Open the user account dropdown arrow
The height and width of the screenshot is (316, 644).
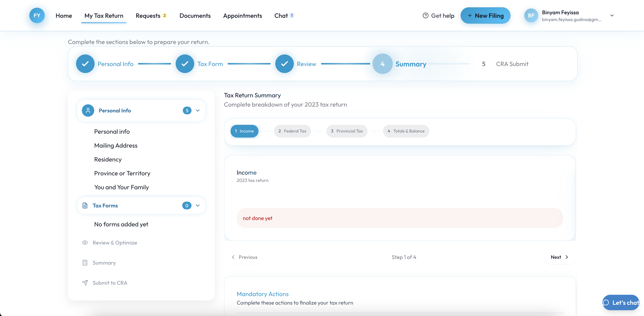pyautogui.click(x=612, y=15)
